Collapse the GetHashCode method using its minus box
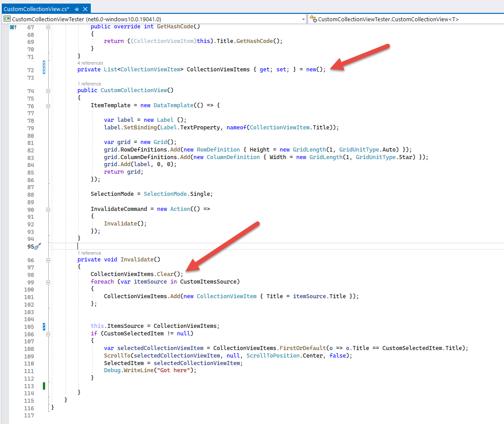 [x=47, y=26]
